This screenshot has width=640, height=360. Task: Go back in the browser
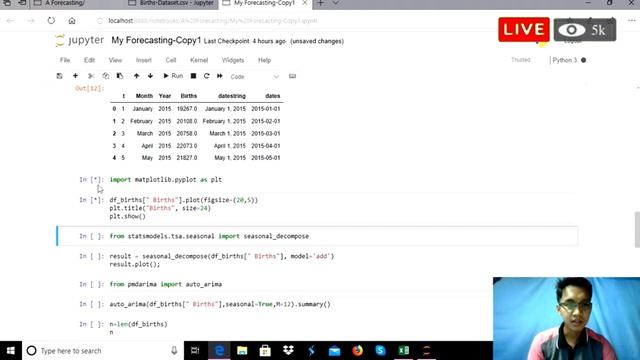coord(11,21)
